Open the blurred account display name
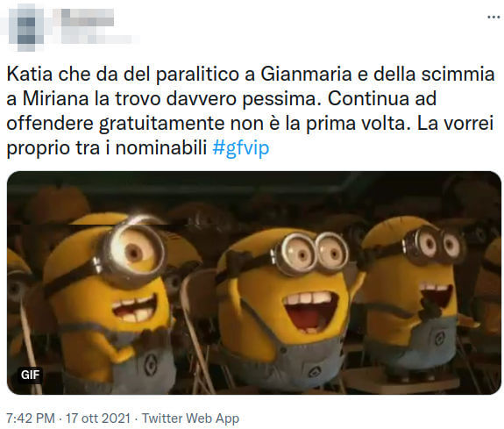The height and width of the screenshot is (429, 504). click(x=88, y=18)
